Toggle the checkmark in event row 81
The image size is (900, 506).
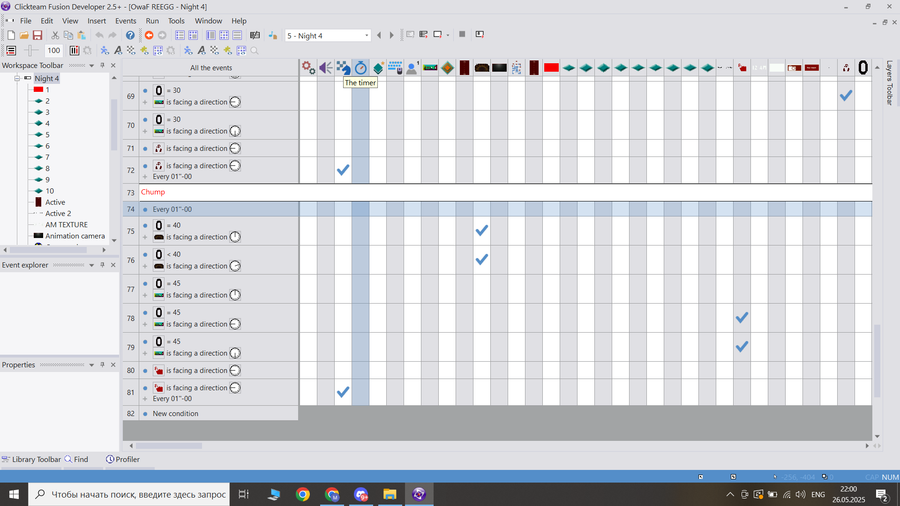[x=343, y=392]
